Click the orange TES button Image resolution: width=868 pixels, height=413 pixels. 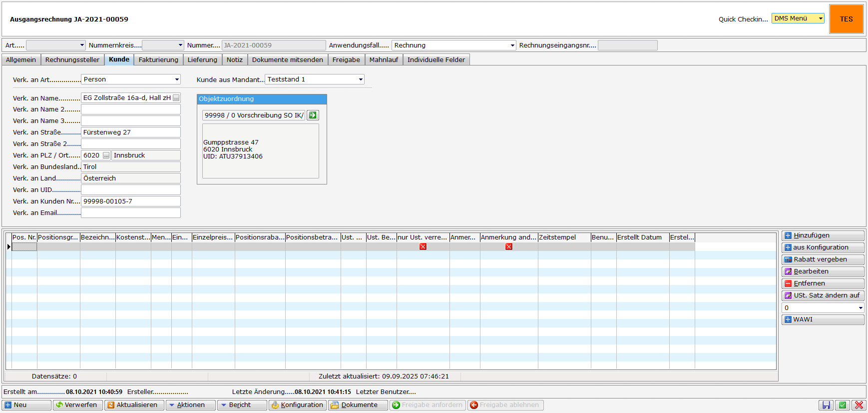point(846,19)
